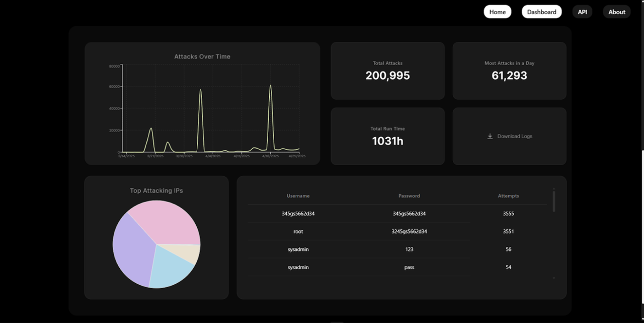The width and height of the screenshot is (644, 323).
Task: Click the Attacks Over Time chart title
Action: click(202, 56)
